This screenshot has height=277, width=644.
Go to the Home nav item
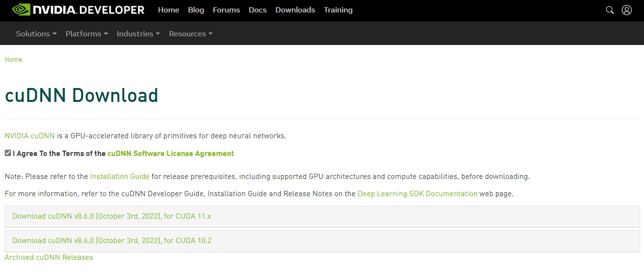click(x=169, y=10)
